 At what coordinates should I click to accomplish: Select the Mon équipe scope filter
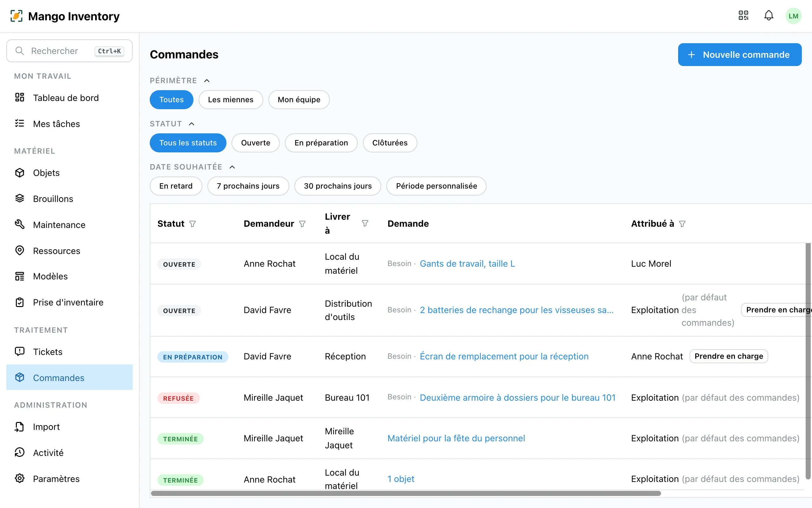pos(299,100)
